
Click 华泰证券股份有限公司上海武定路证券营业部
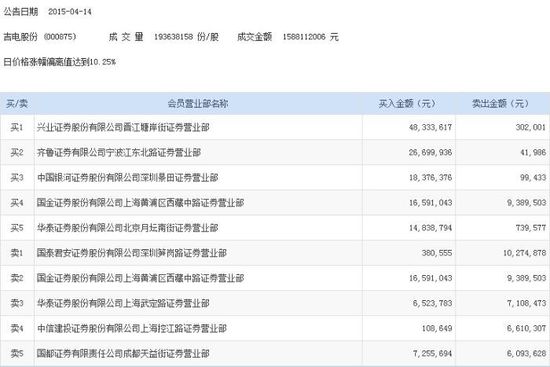(x=123, y=303)
